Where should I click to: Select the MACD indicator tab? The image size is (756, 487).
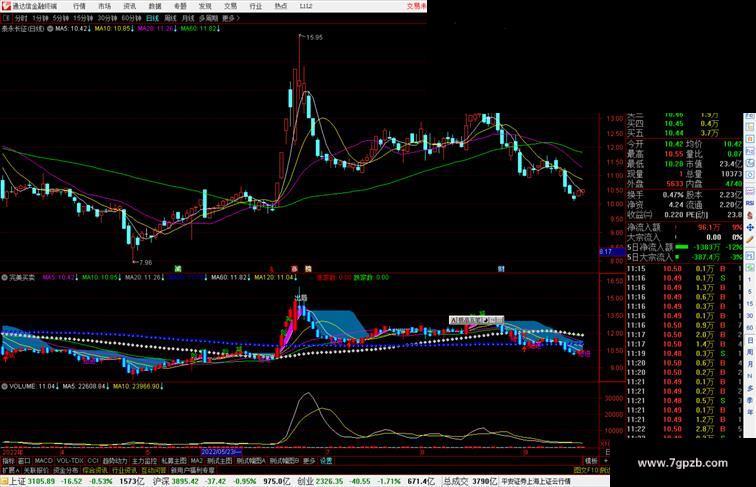43,461
